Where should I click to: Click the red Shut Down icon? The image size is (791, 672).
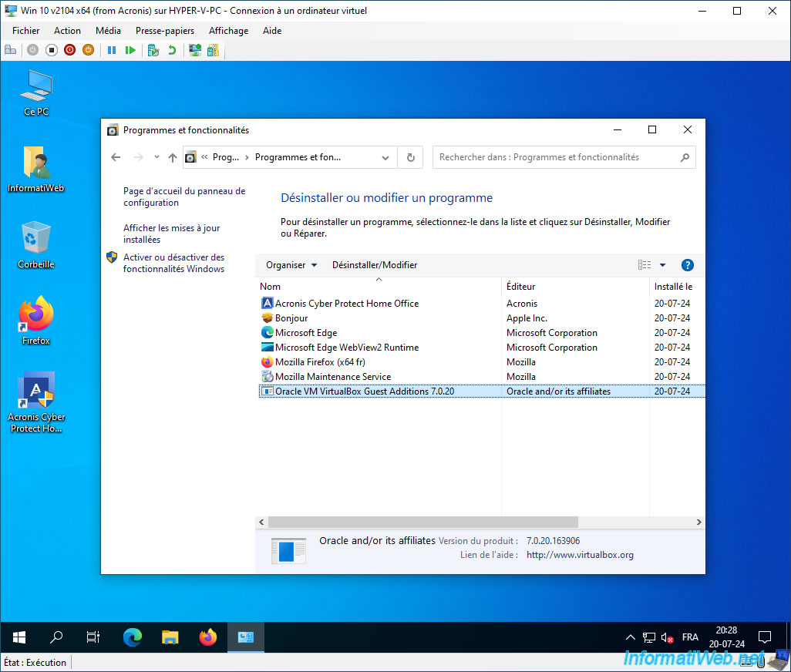pos(69,50)
